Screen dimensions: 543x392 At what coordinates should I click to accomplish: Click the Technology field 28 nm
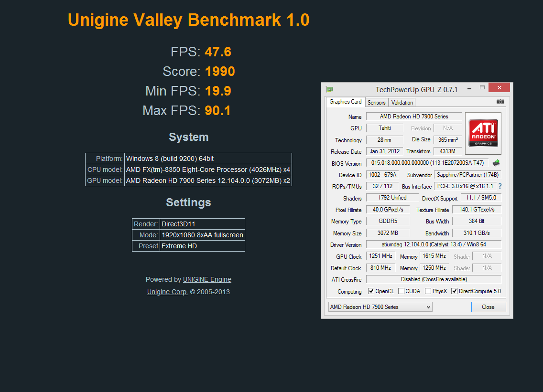click(x=384, y=140)
